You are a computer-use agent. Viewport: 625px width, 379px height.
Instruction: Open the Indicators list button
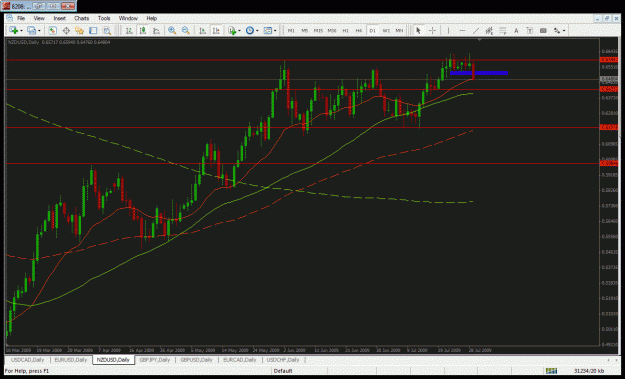pyautogui.click(x=232, y=31)
